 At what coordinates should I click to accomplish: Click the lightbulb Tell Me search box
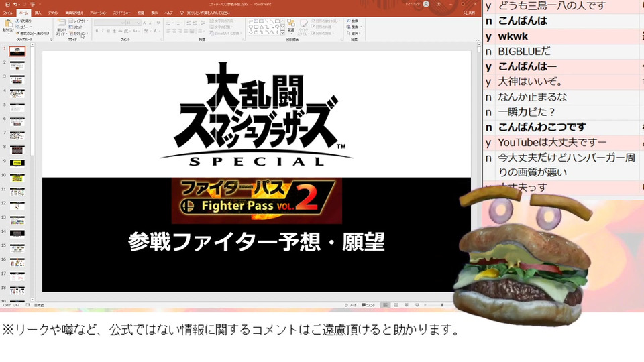click(205, 13)
